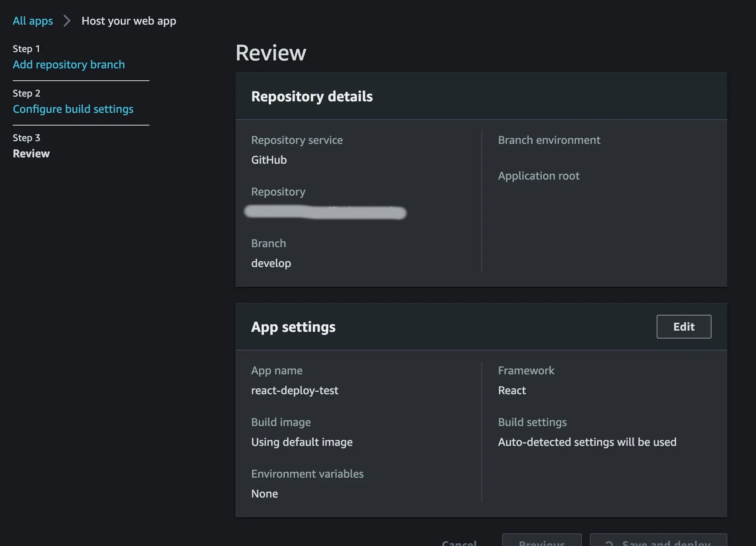The height and width of the screenshot is (546, 756).
Task: Open Step 1 Add repository branch
Action: [69, 64]
